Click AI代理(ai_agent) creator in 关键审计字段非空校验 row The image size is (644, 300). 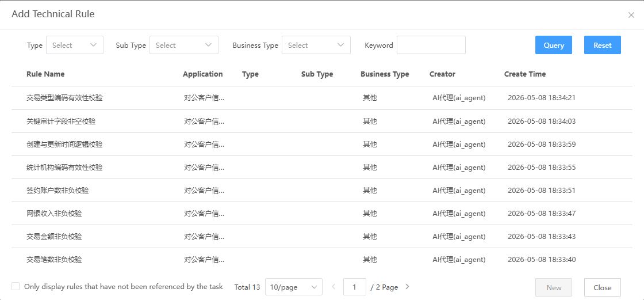(459, 121)
